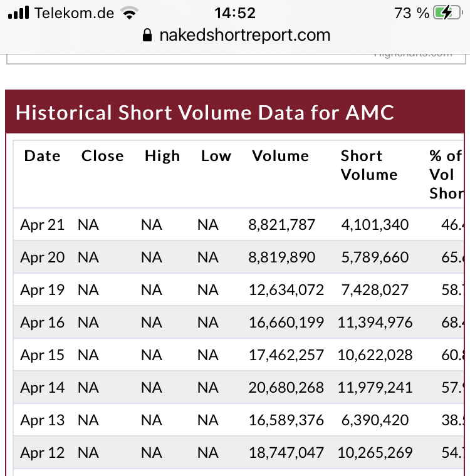Click Apr 12 short volume 10,265,269
The image size is (470, 476).
click(x=375, y=453)
